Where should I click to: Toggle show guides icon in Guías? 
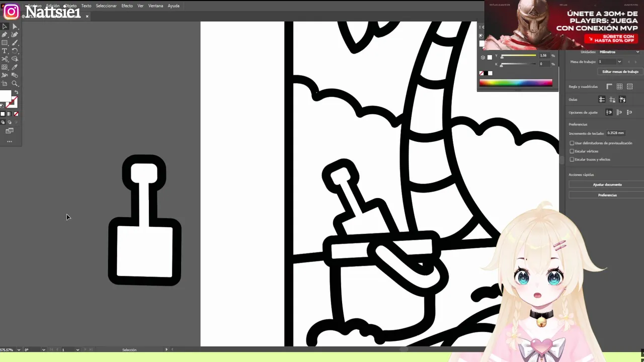(x=602, y=100)
